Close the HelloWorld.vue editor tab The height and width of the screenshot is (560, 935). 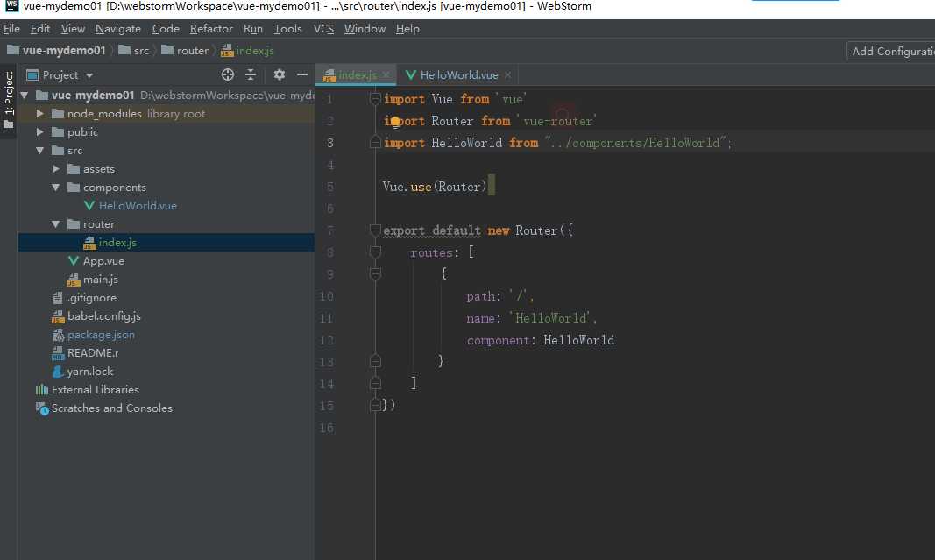point(507,75)
